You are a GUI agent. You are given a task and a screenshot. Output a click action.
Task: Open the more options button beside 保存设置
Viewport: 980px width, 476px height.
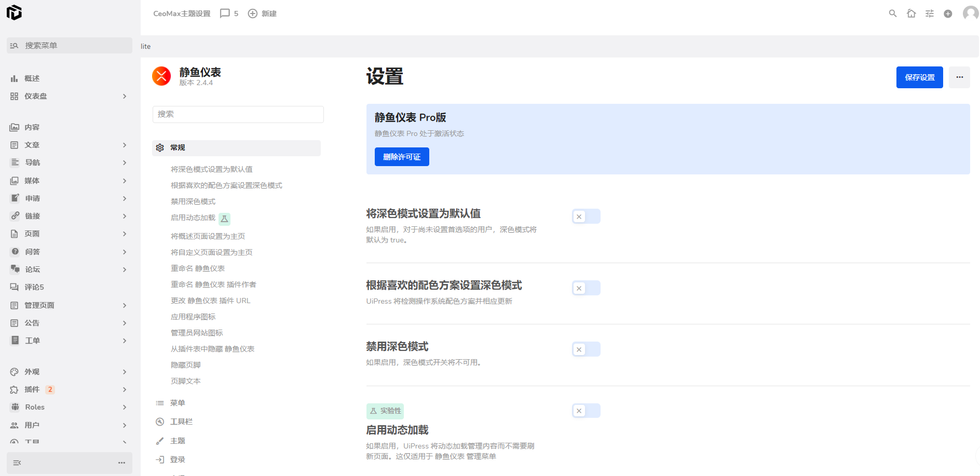point(959,77)
